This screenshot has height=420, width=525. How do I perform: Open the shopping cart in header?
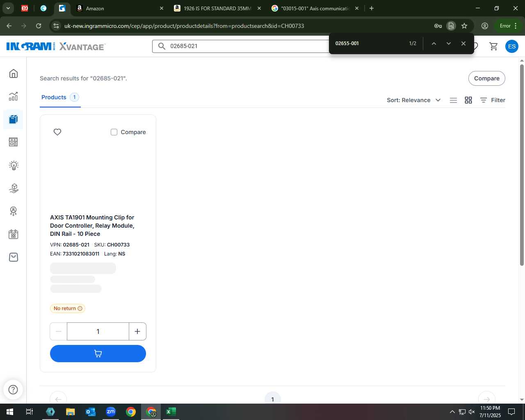[494, 46]
